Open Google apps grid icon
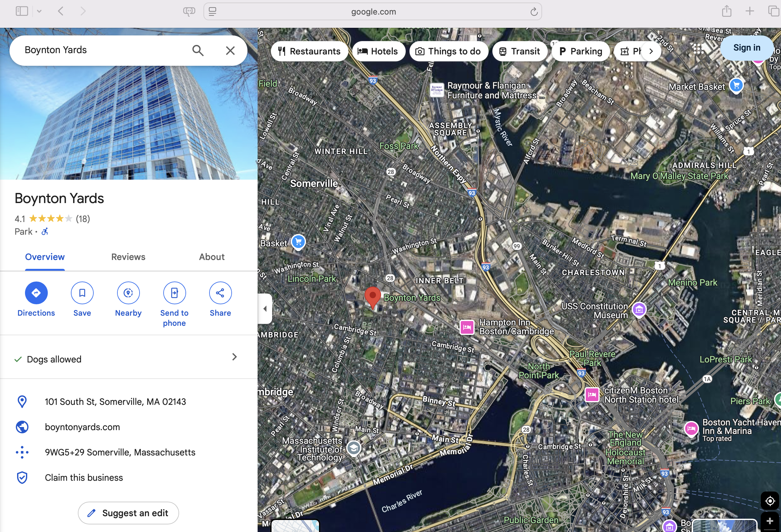Image resolution: width=781 pixels, height=532 pixels. [x=698, y=49]
